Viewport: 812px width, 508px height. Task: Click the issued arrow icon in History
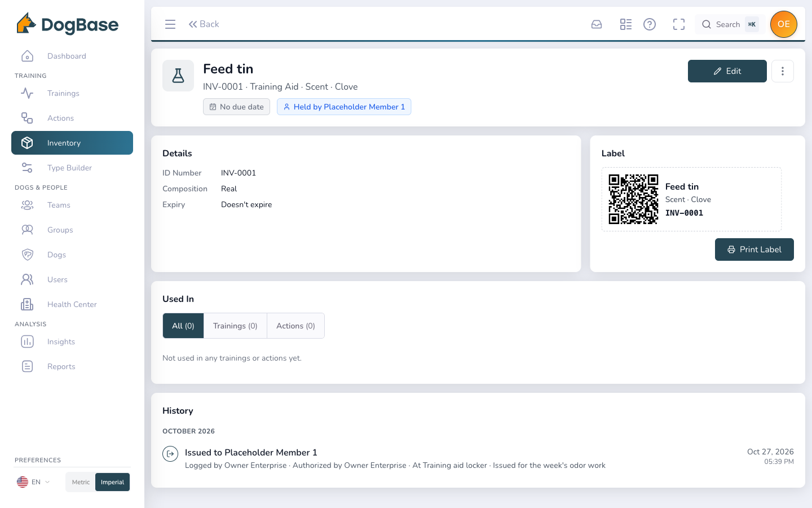(x=170, y=454)
